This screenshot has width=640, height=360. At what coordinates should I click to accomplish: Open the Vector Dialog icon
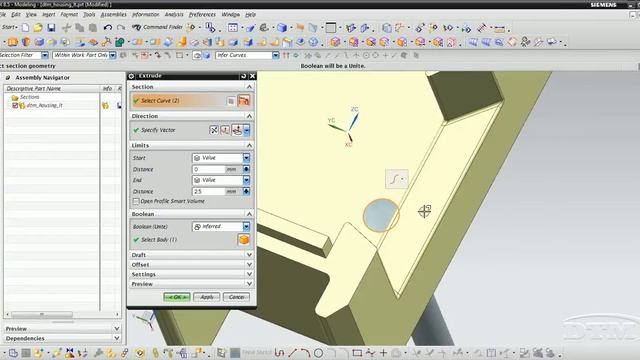pos(225,130)
